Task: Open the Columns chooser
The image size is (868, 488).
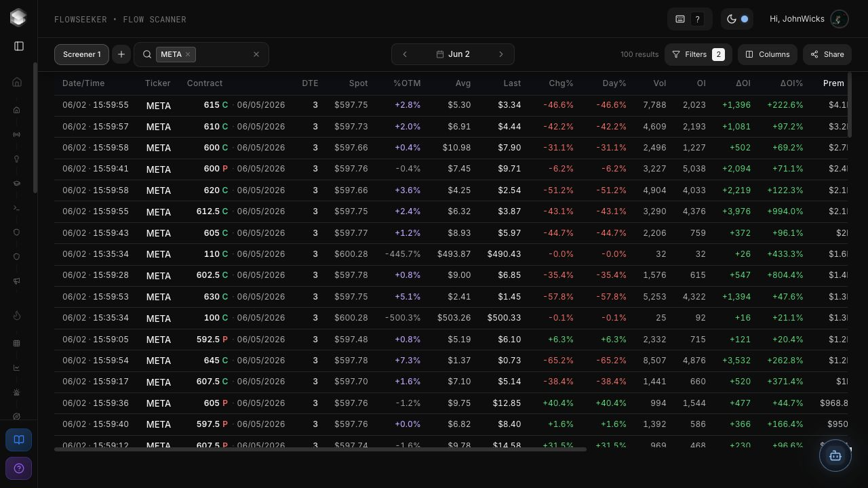Action: click(768, 54)
